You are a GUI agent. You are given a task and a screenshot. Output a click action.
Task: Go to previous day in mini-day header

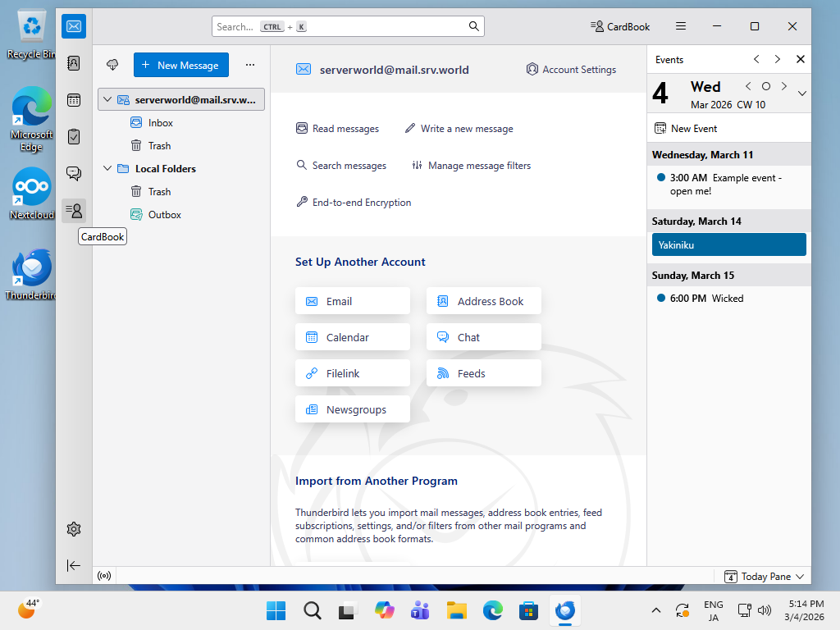[x=748, y=86]
